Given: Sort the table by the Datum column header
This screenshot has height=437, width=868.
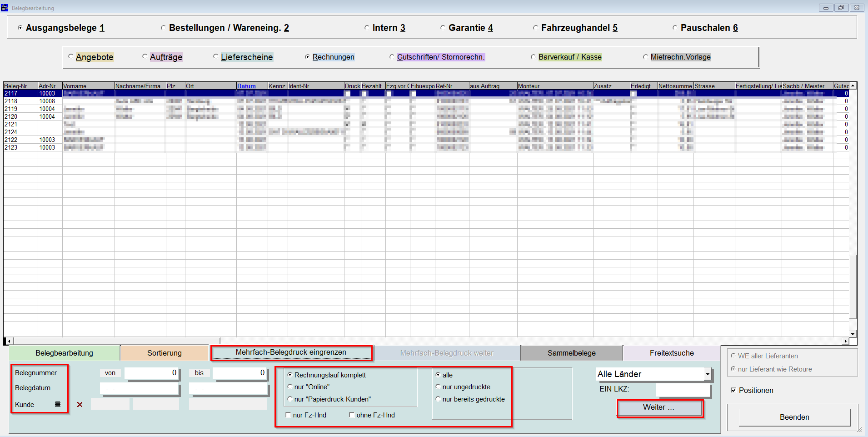Looking at the screenshot, I should (x=252, y=86).
